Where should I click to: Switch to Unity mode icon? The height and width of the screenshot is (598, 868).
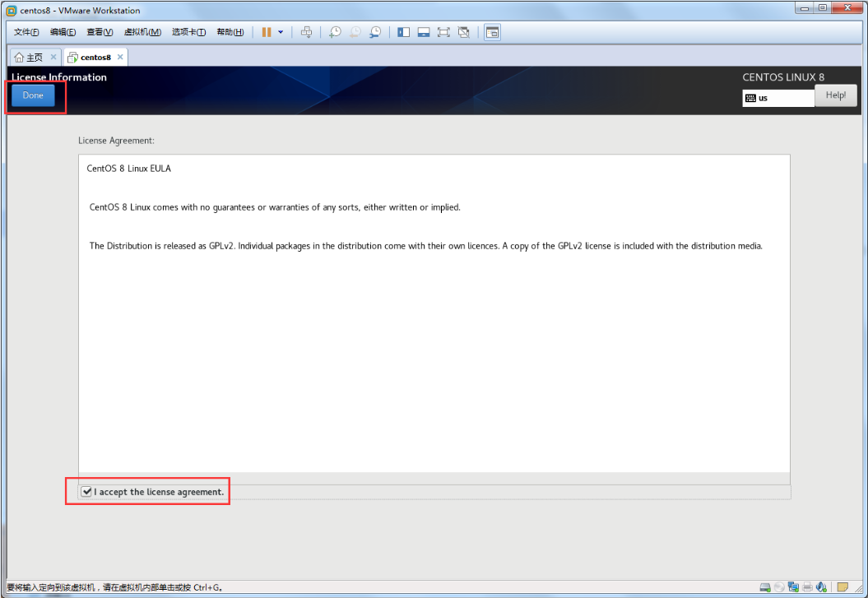[464, 32]
